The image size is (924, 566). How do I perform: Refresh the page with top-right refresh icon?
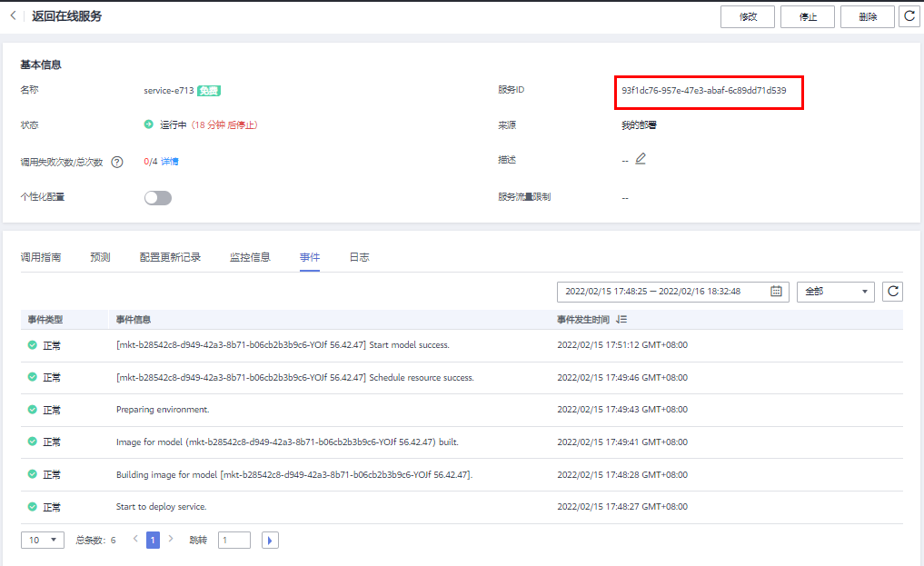pos(908,16)
